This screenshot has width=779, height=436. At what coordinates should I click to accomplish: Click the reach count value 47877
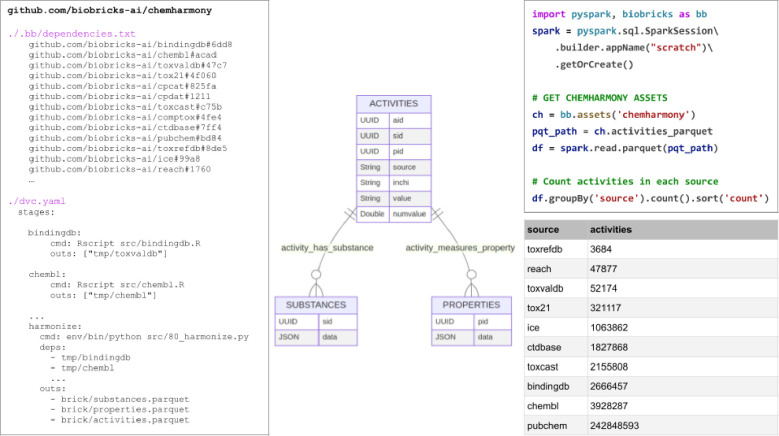604,269
